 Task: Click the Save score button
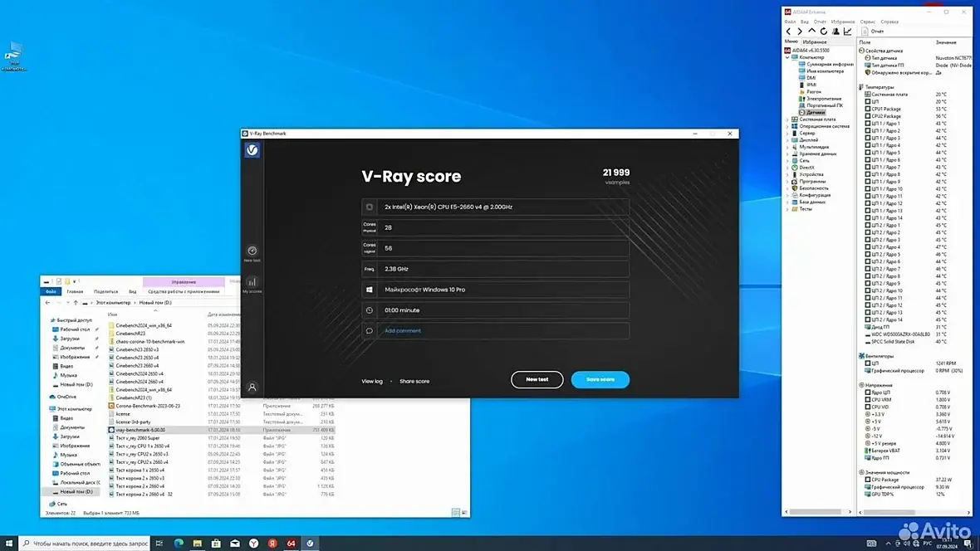[600, 379]
